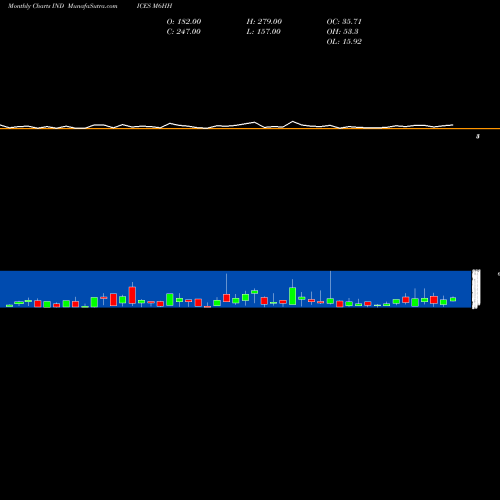Select the last green candle at the chart's right end
The height and width of the screenshot is (500, 500).
coord(453,299)
